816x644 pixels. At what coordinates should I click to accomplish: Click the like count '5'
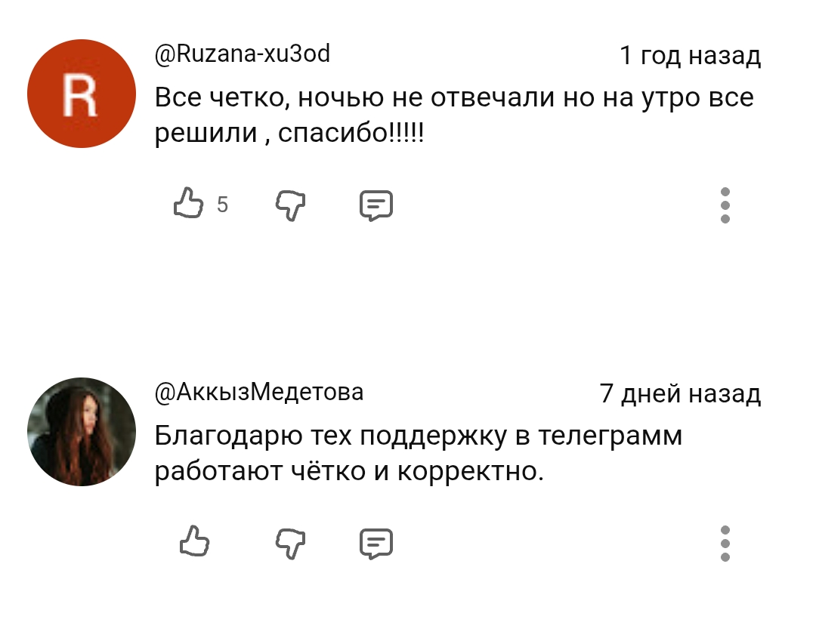222,205
